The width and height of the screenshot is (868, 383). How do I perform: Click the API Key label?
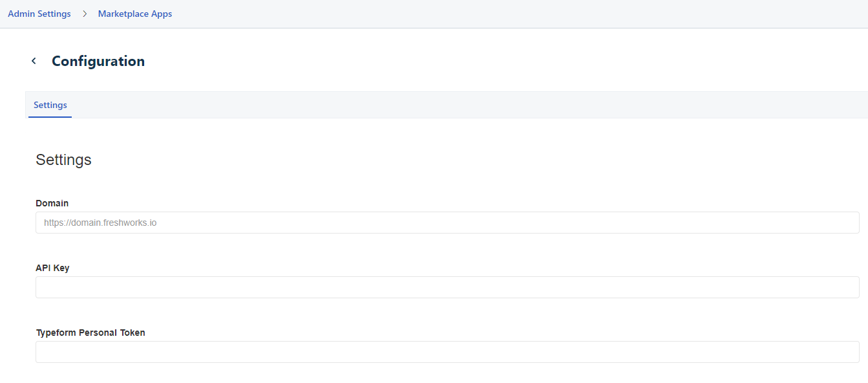(x=52, y=268)
